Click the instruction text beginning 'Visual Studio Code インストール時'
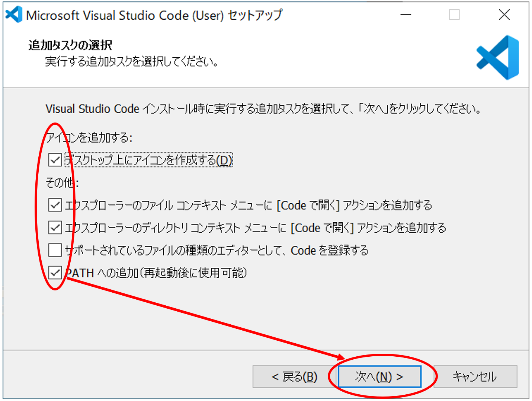Screen dimensions: 532x401 pos(263,109)
